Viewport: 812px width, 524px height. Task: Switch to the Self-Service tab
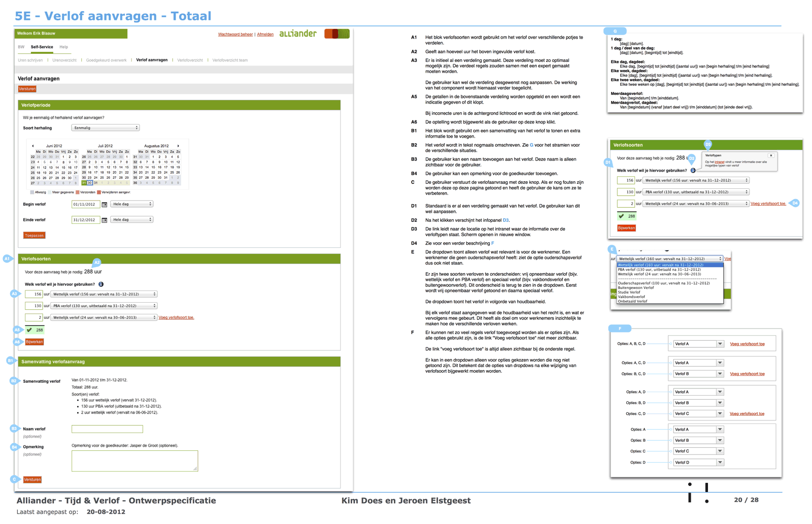click(42, 47)
